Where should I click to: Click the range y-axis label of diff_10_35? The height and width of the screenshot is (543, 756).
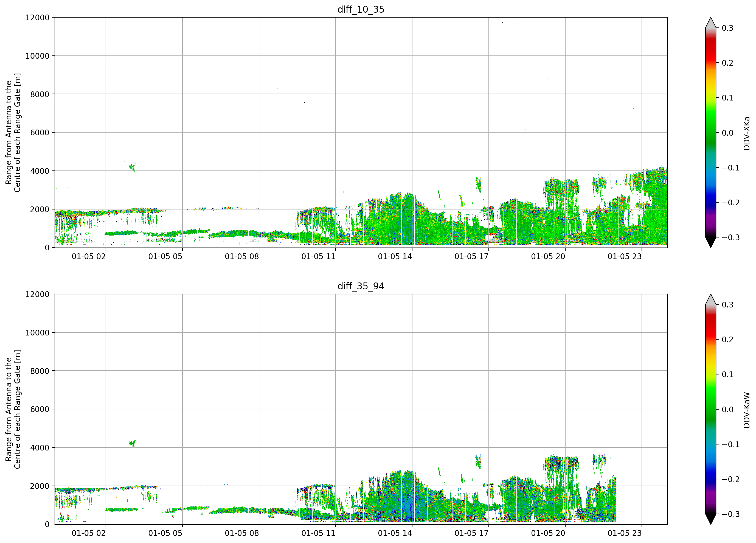click(13, 133)
